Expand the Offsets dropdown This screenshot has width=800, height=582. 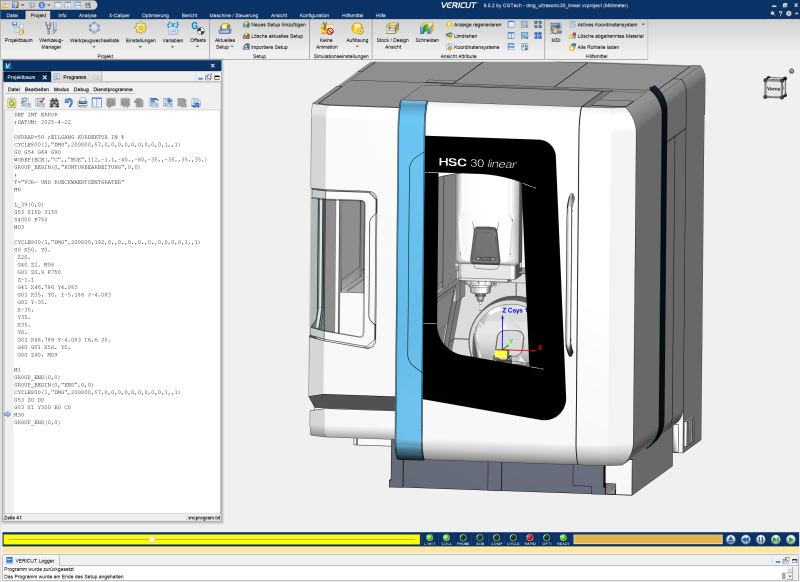click(x=198, y=47)
